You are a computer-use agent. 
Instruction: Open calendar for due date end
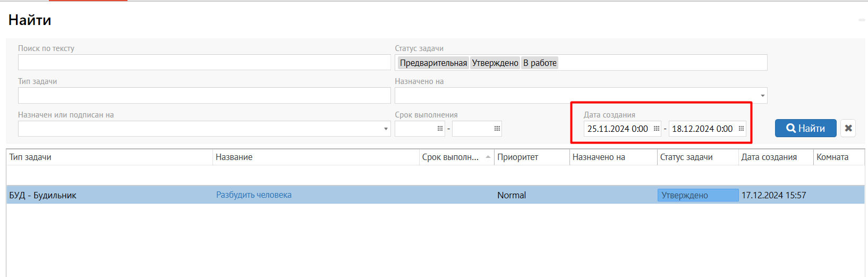pos(497,129)
